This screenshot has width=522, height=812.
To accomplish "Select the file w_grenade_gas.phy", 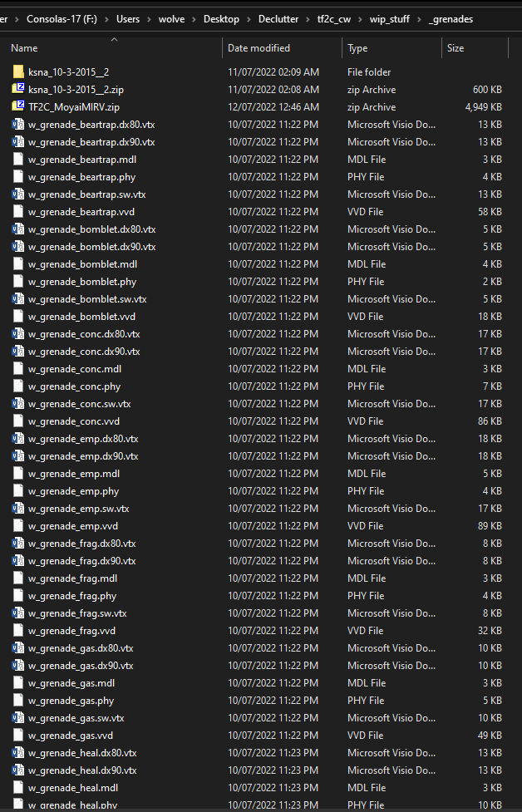I will [71, 701].
